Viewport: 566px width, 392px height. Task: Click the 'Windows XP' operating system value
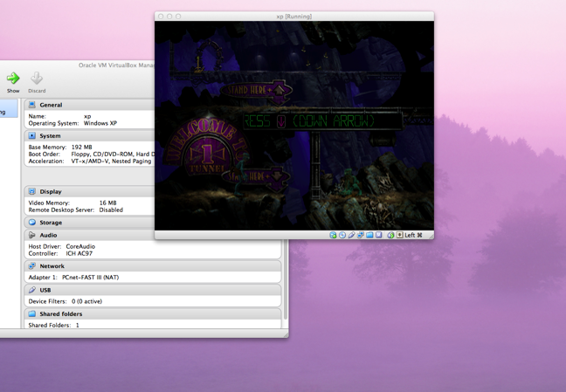tap(100, 123)
